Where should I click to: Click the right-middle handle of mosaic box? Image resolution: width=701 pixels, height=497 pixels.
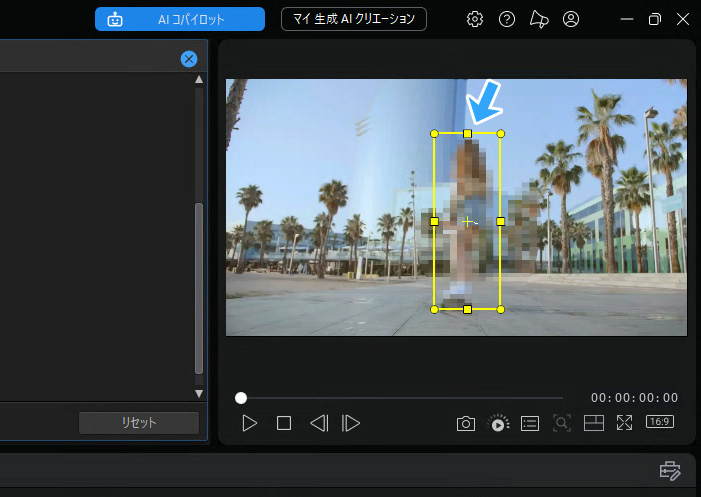(x=500, y=221)
